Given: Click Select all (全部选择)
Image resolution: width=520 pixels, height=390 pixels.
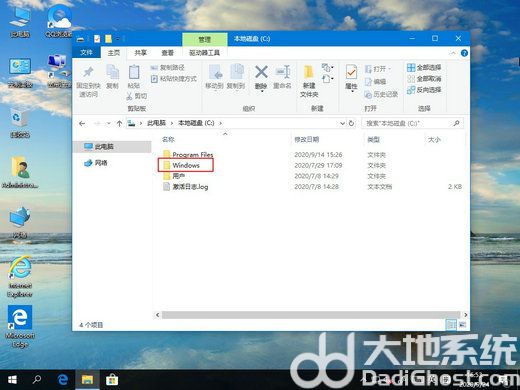Looking at the screenshot, I should [424, 68].
